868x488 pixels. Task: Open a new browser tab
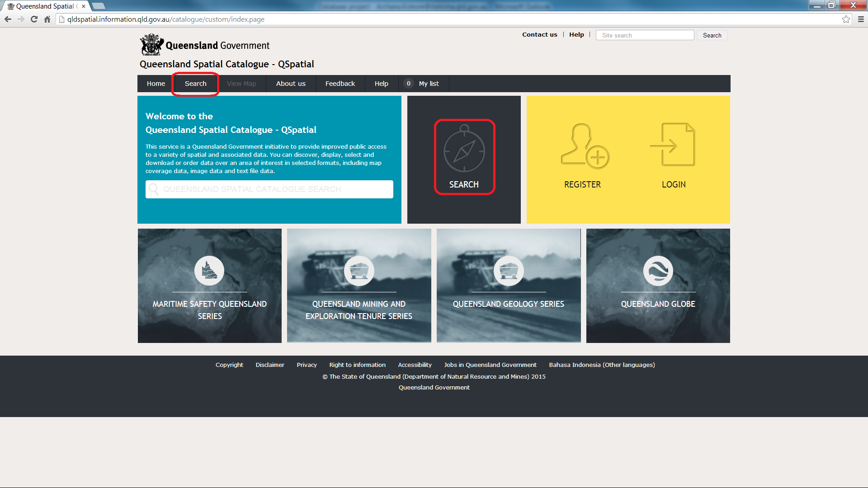click(x=99, y=6)
